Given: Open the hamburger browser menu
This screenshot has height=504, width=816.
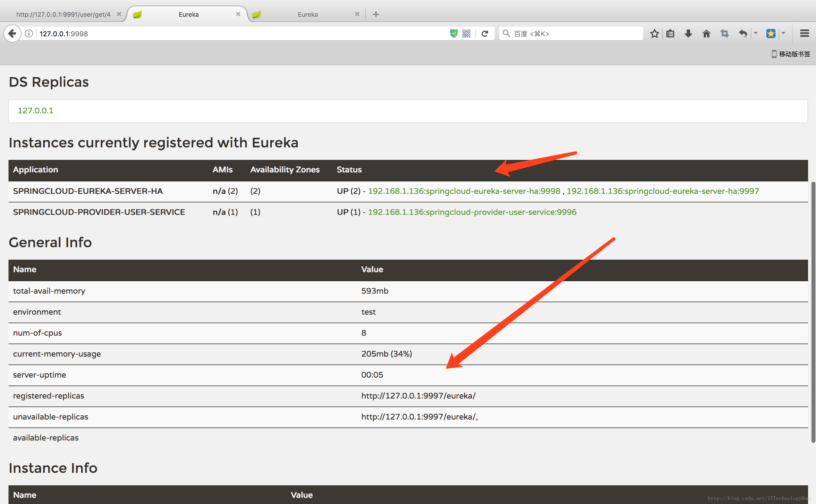Looking at the screenshot, I should (x=805, y=34).
